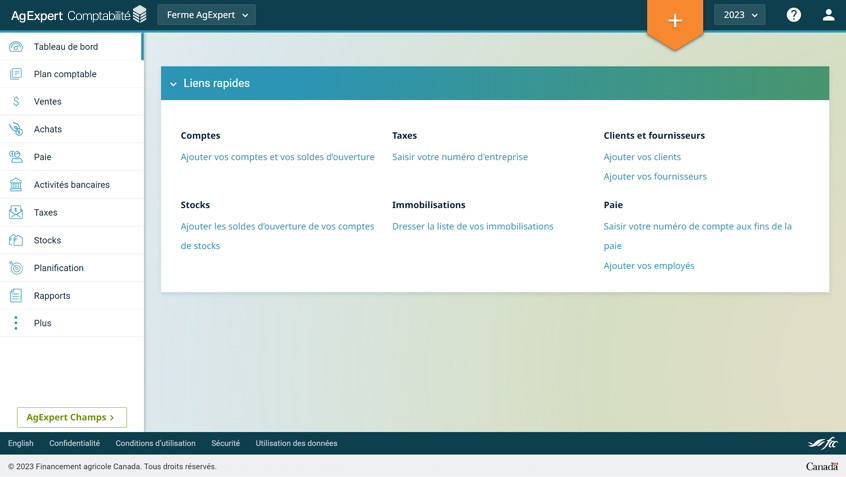Image resolution: width=846 pixels, height=477 pixels.
Task: Click the Ventes dollar sign icon
Action: (16, 101)
